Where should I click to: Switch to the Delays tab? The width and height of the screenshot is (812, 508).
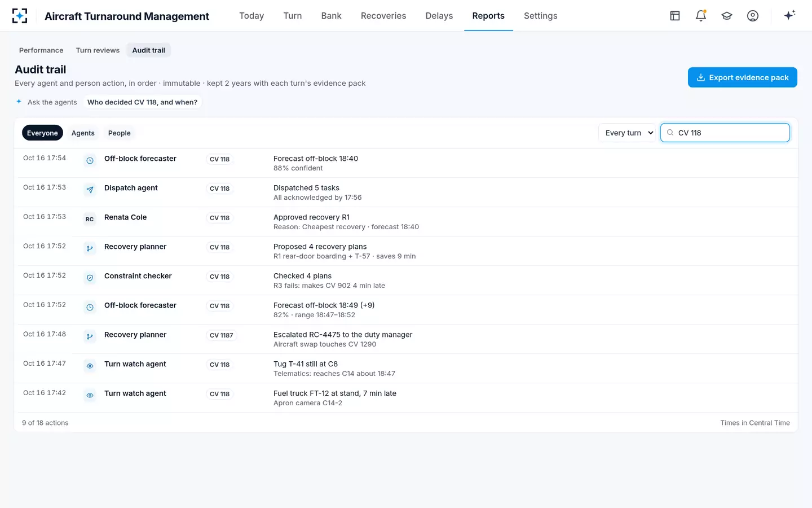(x=439, y=16)
